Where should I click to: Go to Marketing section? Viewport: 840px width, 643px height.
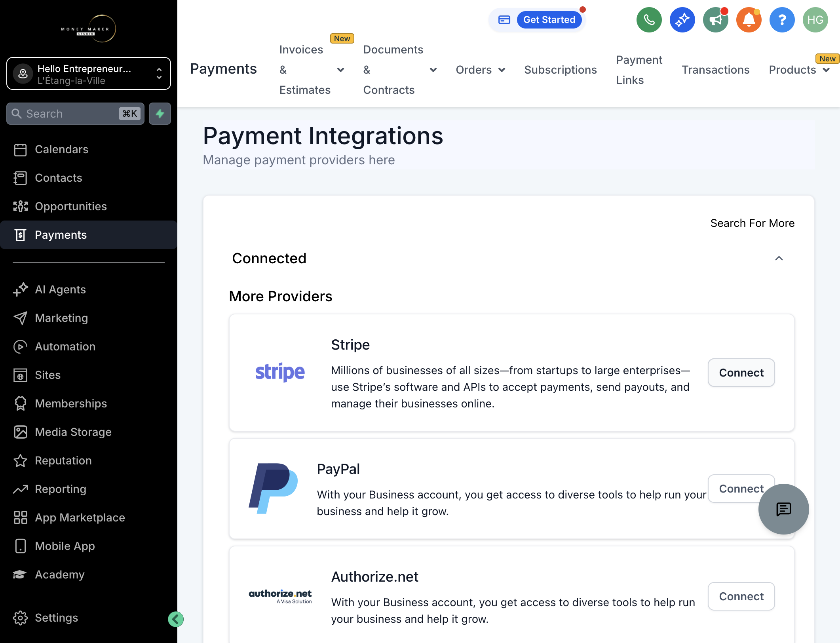(x=89, y=318)
